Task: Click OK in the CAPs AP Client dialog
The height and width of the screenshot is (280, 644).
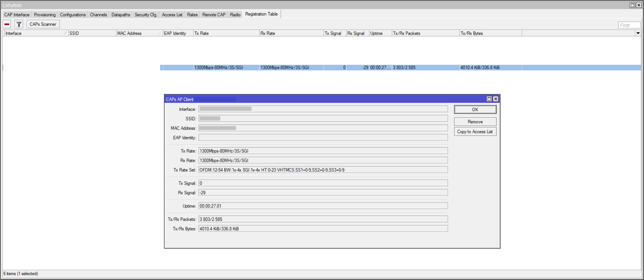Action: pyautogui.click(x=475, y=110)
